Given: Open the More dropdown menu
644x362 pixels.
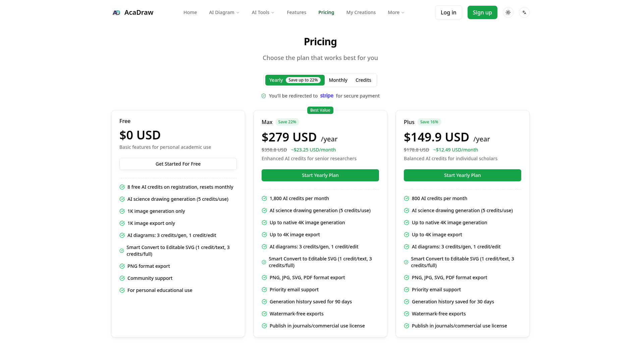Looking at the screenshot, I should 396,12.
